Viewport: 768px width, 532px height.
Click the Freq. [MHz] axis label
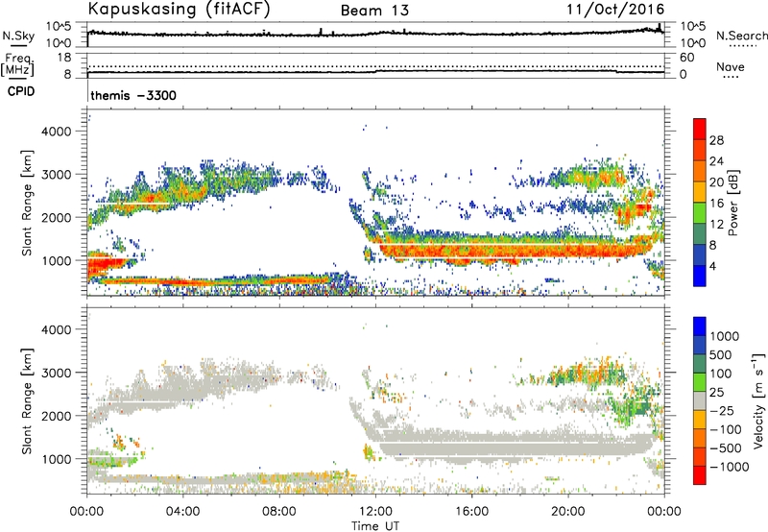pyautogui.click(x=17, y=64)
